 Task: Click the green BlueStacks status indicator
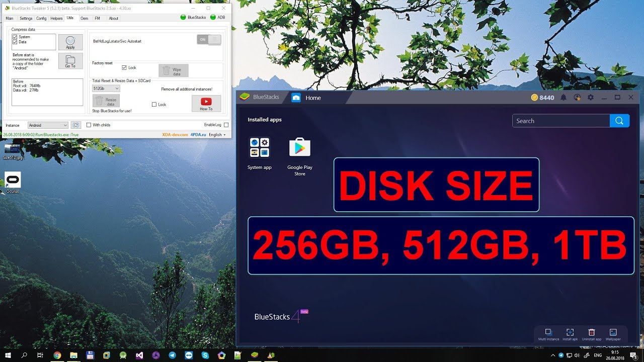[183, 18]
